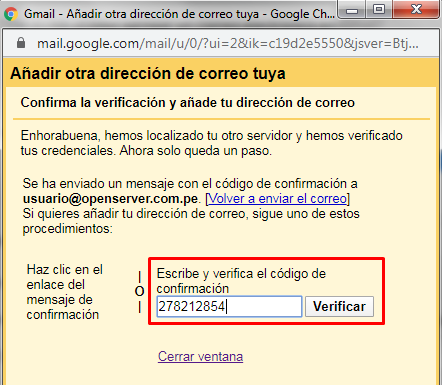The width and height of the screenshot is (442, 385).
Task: Click the heading Añadir otra dirección de correo tuya
Action: (148, 73)
